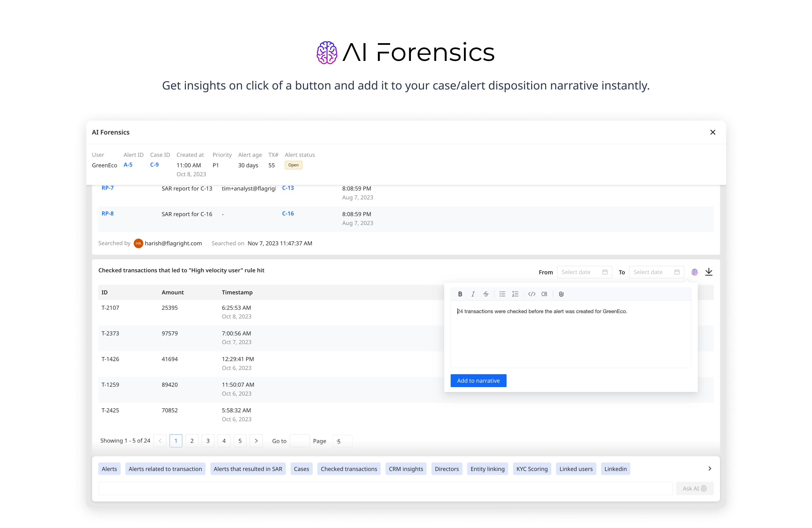Screen dimensions: 812x528
Task: Focus the Ask AI query input field
Action: tap(385, 488)
